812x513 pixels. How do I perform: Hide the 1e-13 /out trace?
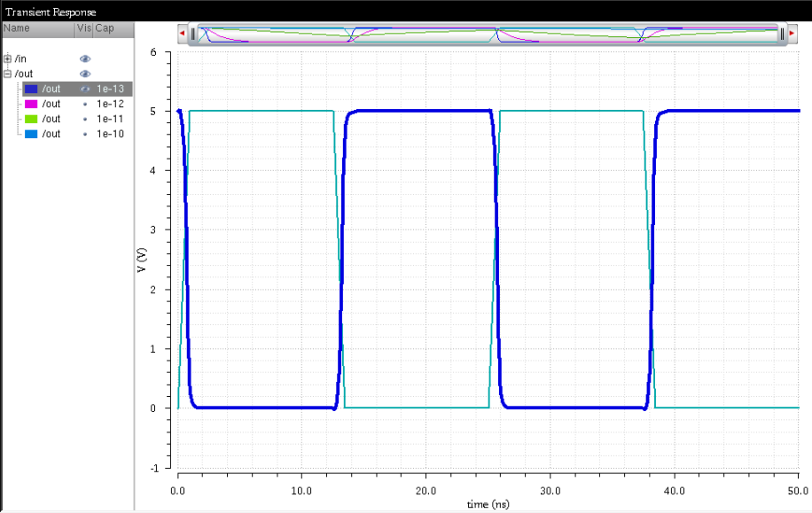click(x=85, y=89)
